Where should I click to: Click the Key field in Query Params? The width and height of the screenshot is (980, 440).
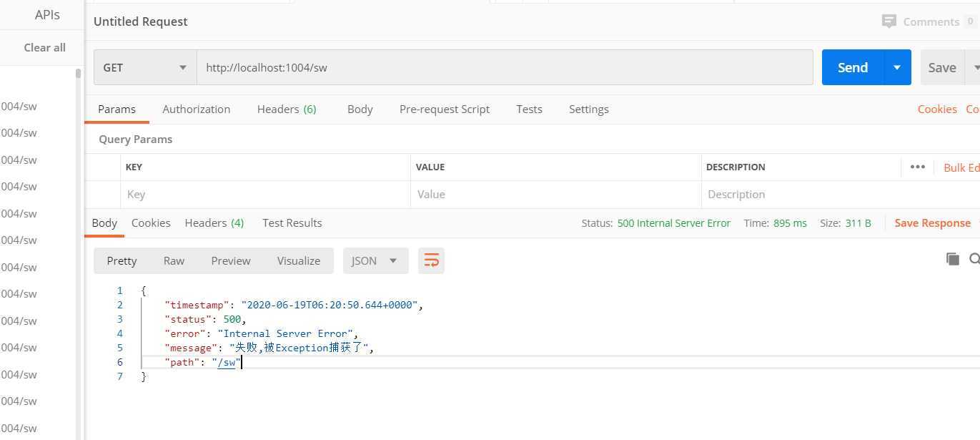click(264, 194)
